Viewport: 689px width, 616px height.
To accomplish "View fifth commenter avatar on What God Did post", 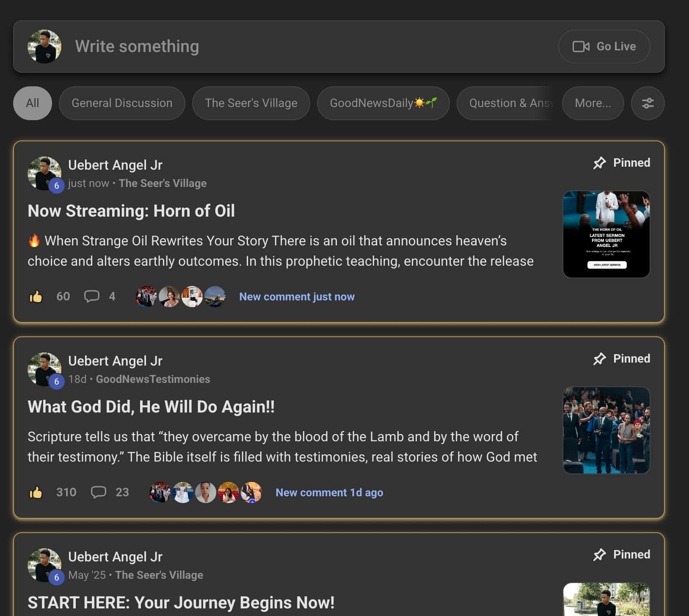I will (x=251, y=492).
